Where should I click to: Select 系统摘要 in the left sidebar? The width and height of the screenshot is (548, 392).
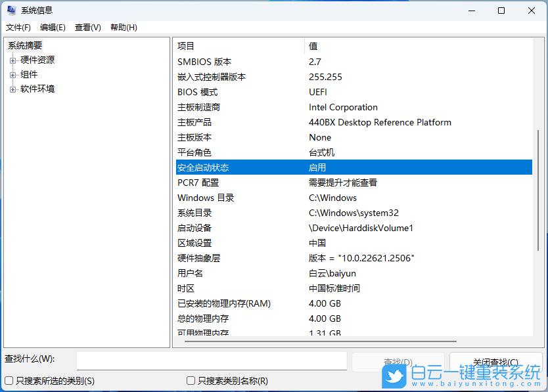[x=24, y=45]
